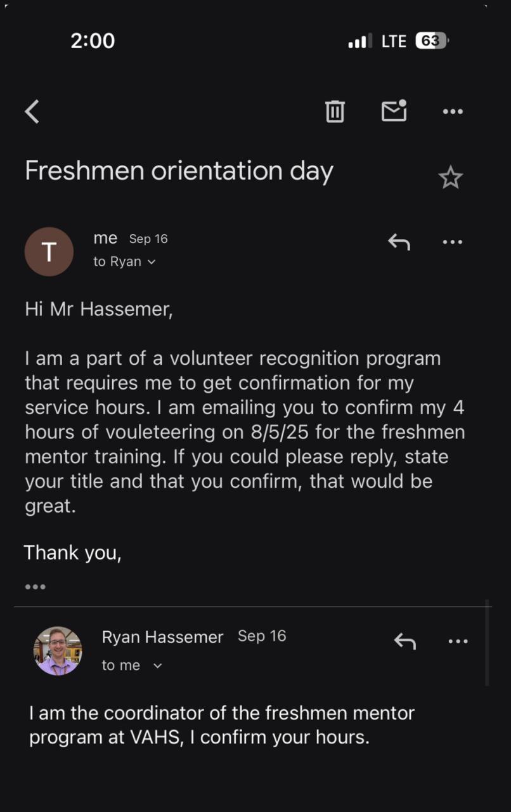The width and height of the screenshot is (511, 812).
Task: Tap Ryan Hassemer's profile photo
Action: coord(58,651)
